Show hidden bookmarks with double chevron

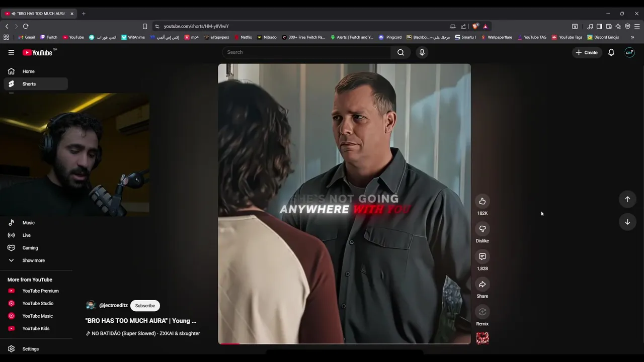[x=632, y=37]
